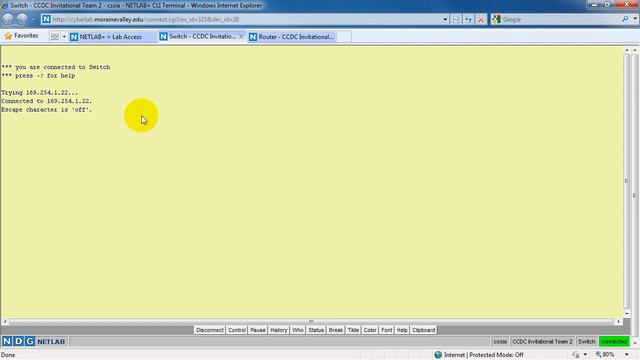The width and height of the screenshot is (640, 360).
Task: Click 'press ~? for help' terminal line
Action: [38, 76]
